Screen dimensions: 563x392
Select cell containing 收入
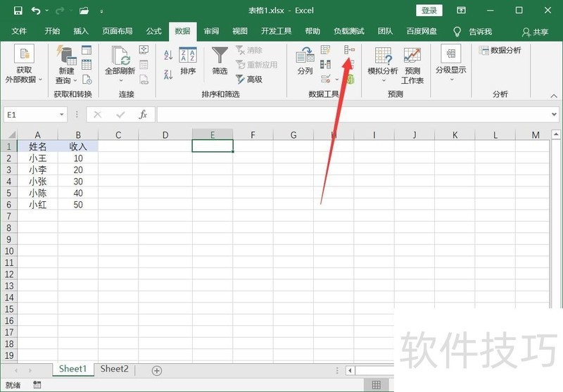pos(78,146)
